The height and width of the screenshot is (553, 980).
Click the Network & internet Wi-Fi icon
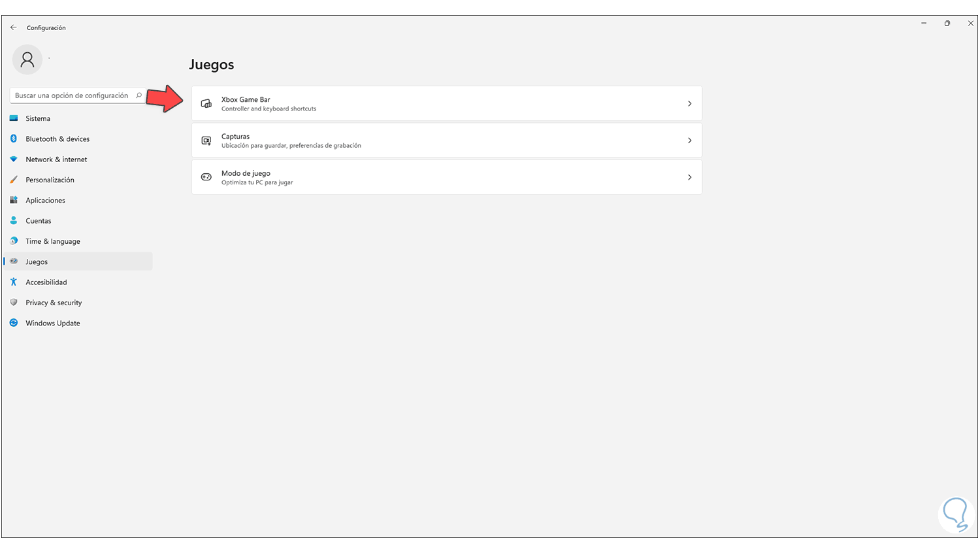pyautogui.click(x=14, y=159)
